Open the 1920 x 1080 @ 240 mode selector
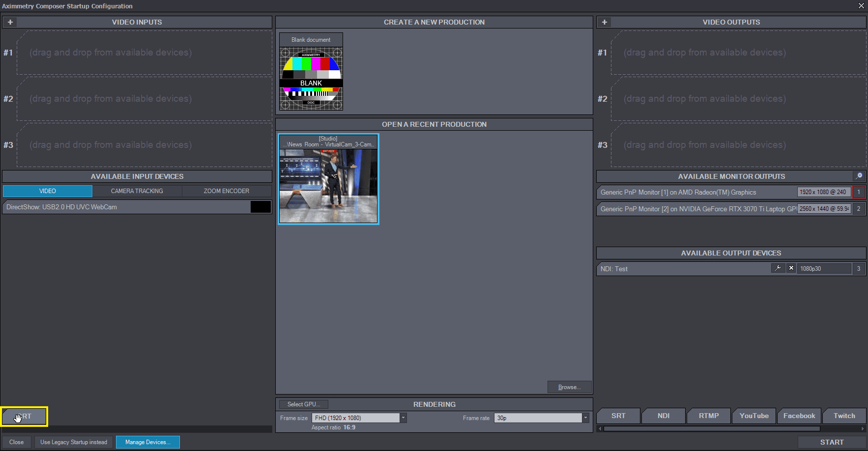This screenshot has width=868, height=451. (824, 192)
